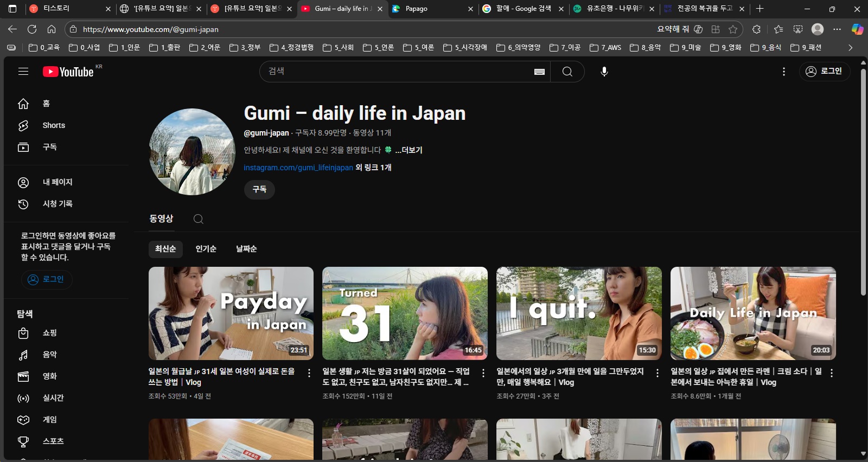Screen dimensions: 868x462
Task: Open the 7_AWS bookmark folder
Action: click(x=605, y=48)
